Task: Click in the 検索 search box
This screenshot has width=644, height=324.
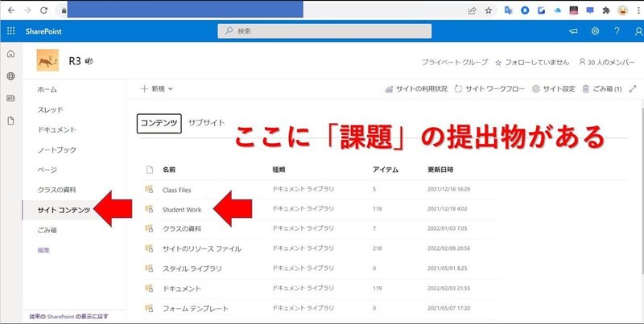Action: (324, 31)
